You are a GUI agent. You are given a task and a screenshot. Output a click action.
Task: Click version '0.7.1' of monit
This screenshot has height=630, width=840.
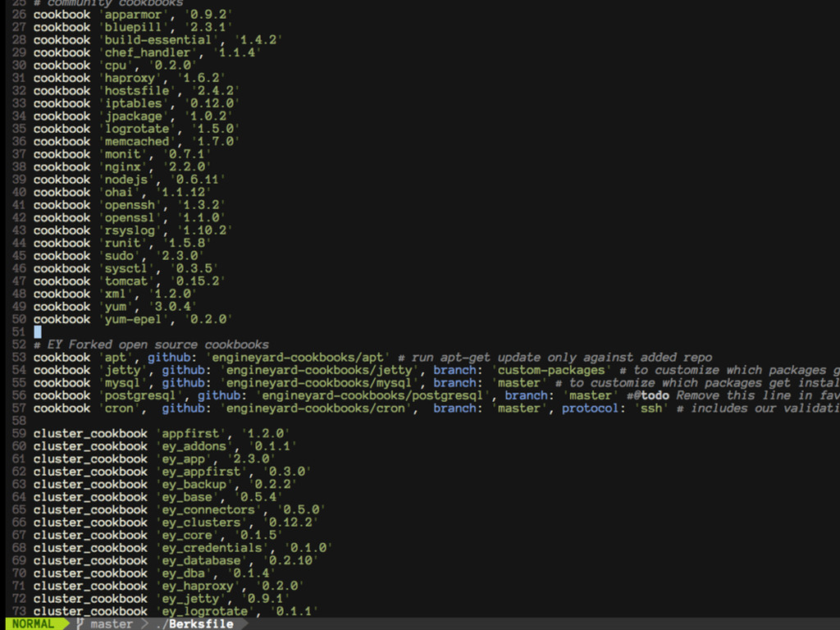[x=187, y=154]
